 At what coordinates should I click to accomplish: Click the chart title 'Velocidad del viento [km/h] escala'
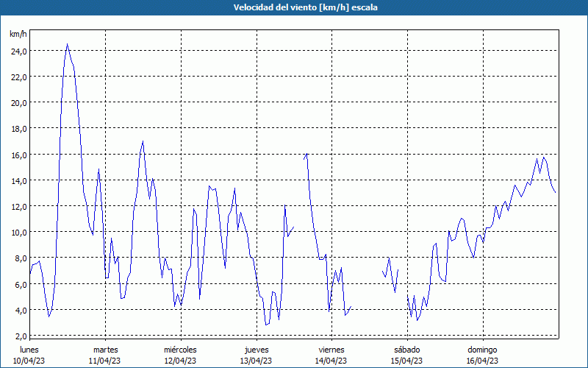point(305,7)
